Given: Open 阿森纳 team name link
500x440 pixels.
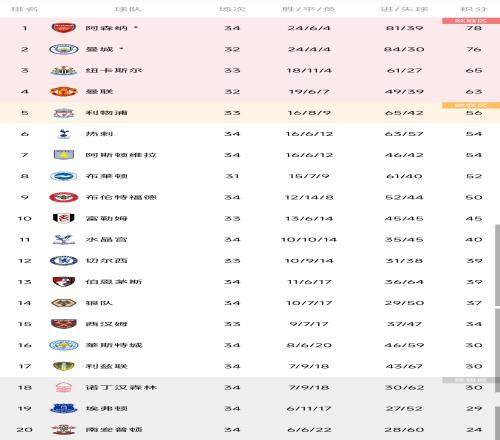Looking at the screenshot, I should coord(107,28).
